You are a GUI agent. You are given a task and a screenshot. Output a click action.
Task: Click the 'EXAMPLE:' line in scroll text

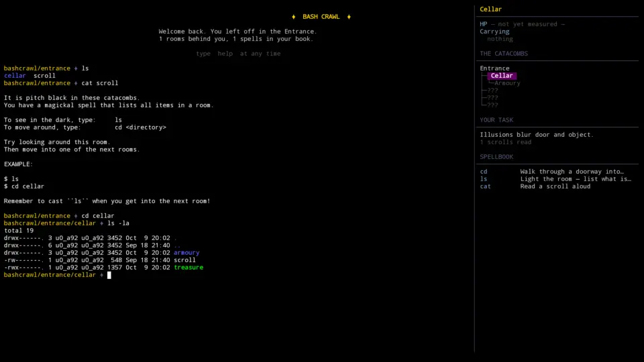click(18, 164)
